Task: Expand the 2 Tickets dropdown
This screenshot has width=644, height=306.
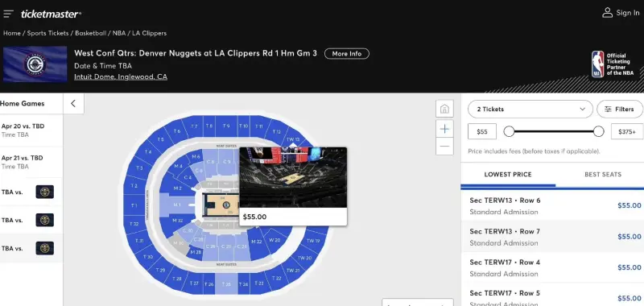Action: click(530, 110)
